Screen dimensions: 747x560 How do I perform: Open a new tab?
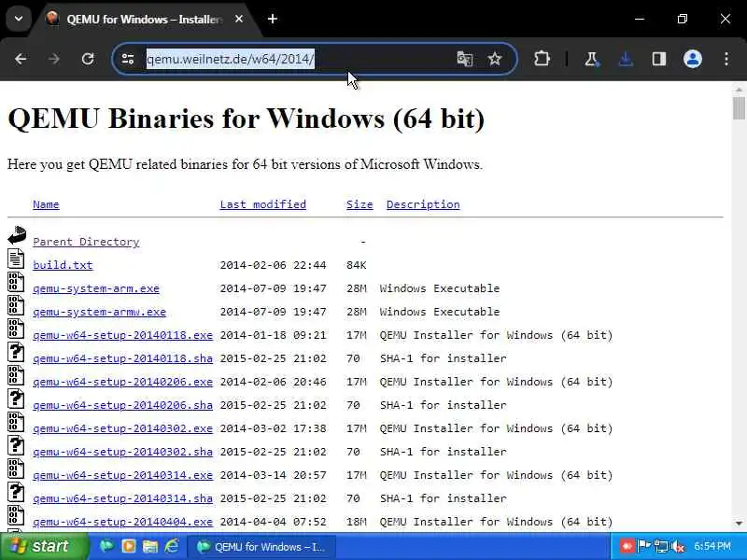273,19
